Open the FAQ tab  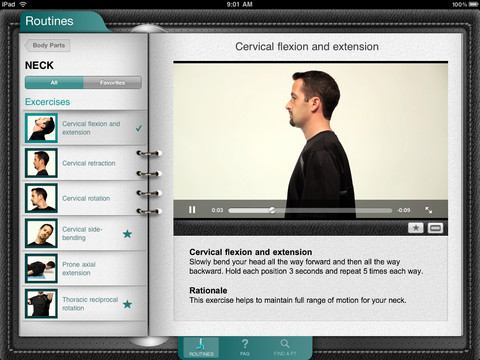[245, 347]
